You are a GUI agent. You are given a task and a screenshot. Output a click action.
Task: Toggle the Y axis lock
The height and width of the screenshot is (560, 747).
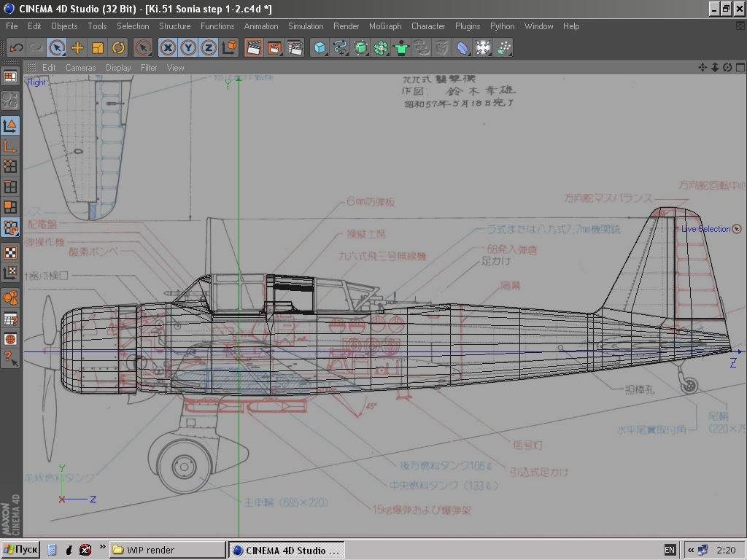(188, 48)
